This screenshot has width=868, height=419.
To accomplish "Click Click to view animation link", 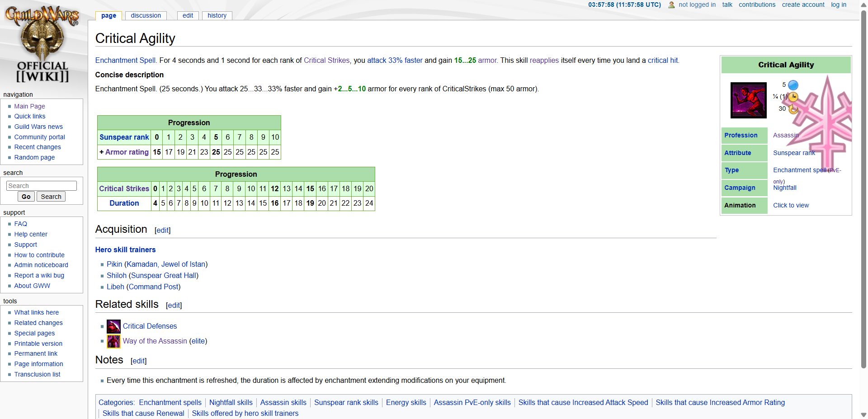I will click(x=791, y=205).
